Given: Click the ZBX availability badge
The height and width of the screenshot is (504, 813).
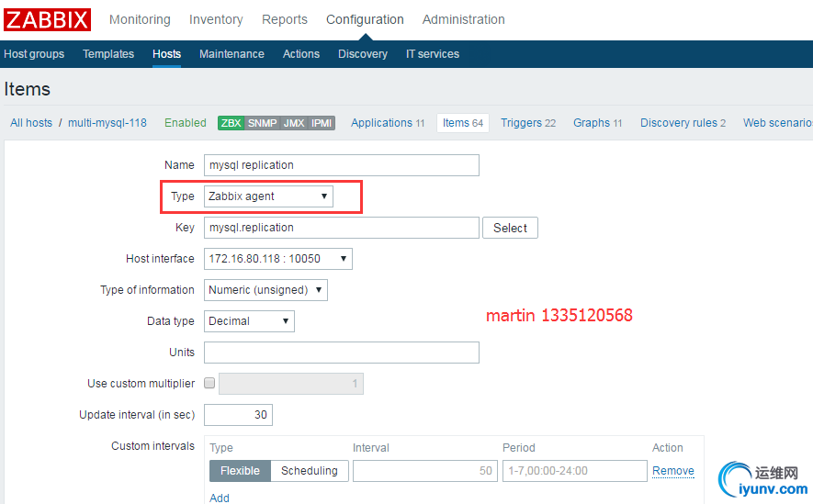Looking at the screenshot, I should click(231, 123).
